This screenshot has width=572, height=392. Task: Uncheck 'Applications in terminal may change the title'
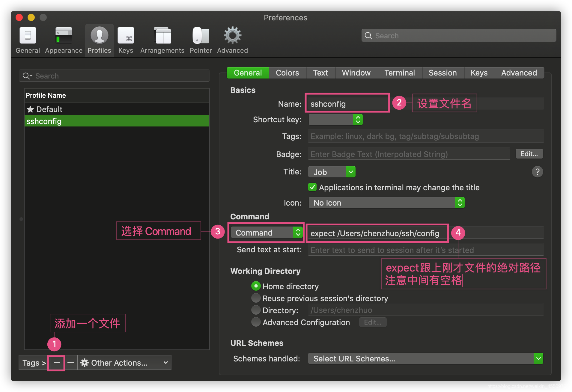pos(312,187)
